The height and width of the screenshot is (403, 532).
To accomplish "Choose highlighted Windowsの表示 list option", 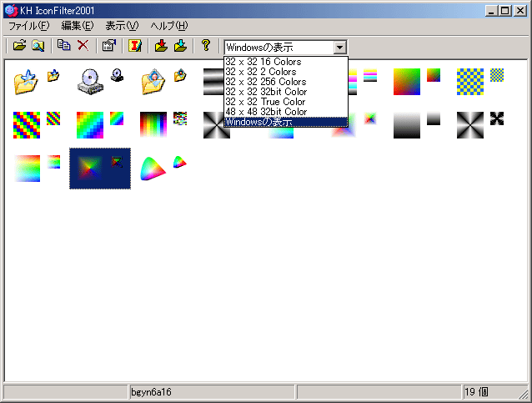I will coord(286,122).
